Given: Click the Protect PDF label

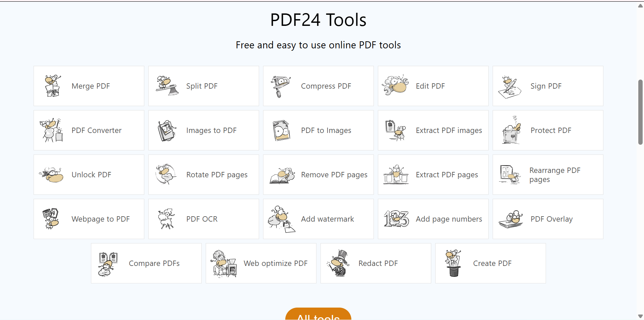Looking at the screenshot, I should pos(551,130).
